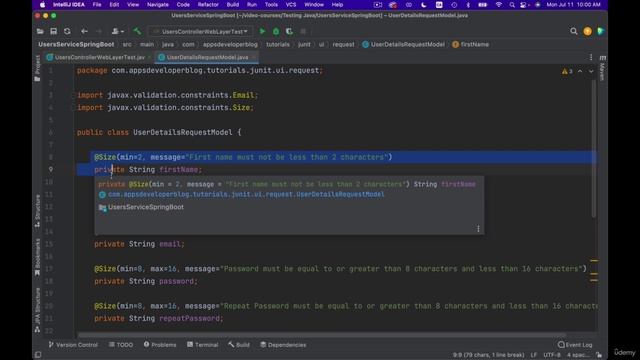Screen dimensions: 640x360
Task: Click the UsersServiceSpringBoot breadcrumb root
Action: [76, 44]
